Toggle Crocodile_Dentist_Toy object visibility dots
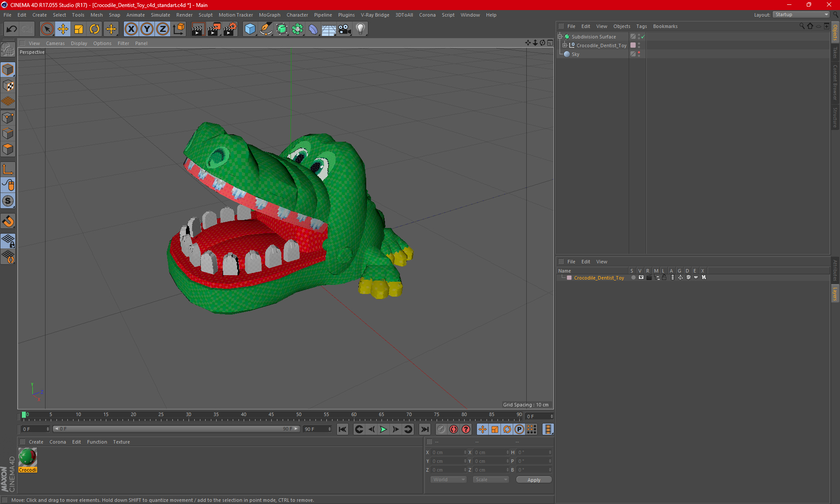840x504 pixels. tap(639, 45)
